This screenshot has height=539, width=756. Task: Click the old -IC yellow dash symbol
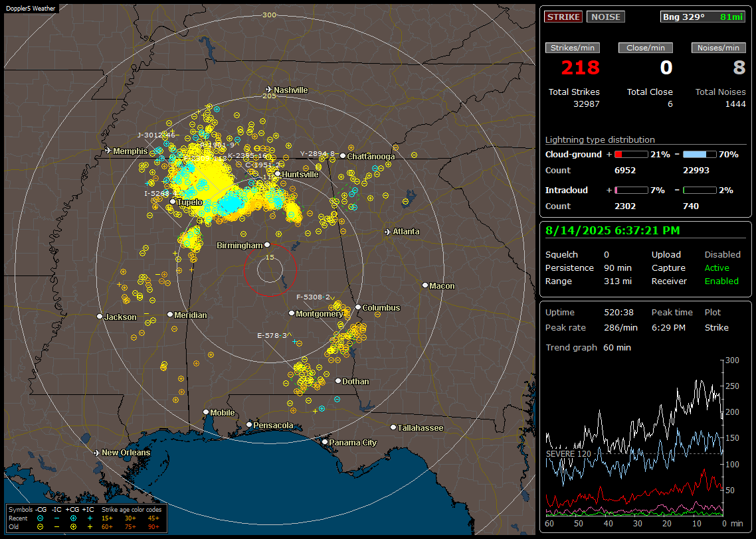[57, 527]
